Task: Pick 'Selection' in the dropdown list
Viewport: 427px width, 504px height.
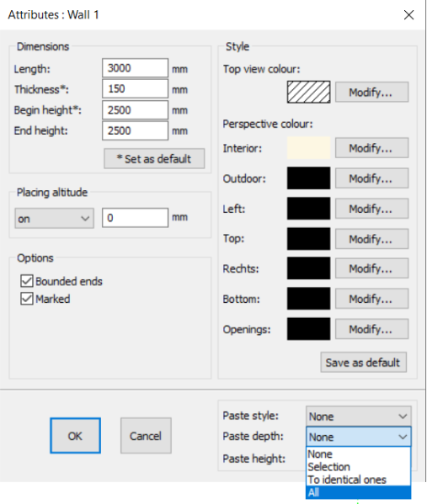Action: point(359,467)
